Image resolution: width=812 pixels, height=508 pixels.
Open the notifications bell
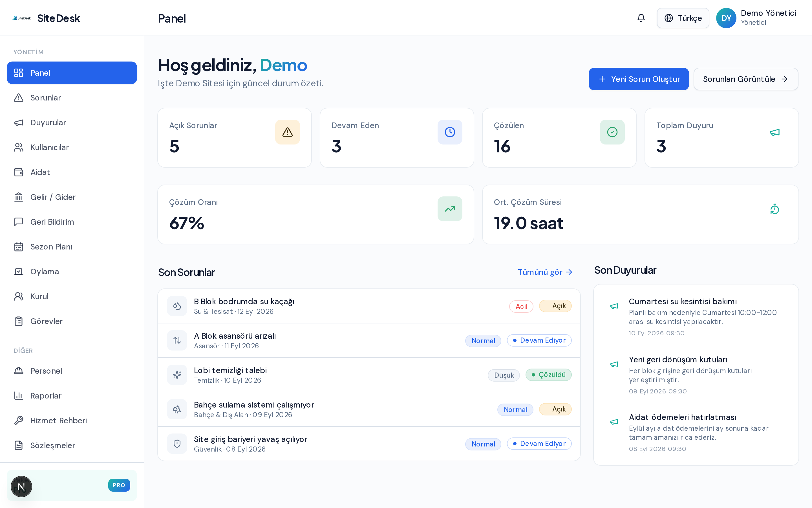[x=641, y=18]
